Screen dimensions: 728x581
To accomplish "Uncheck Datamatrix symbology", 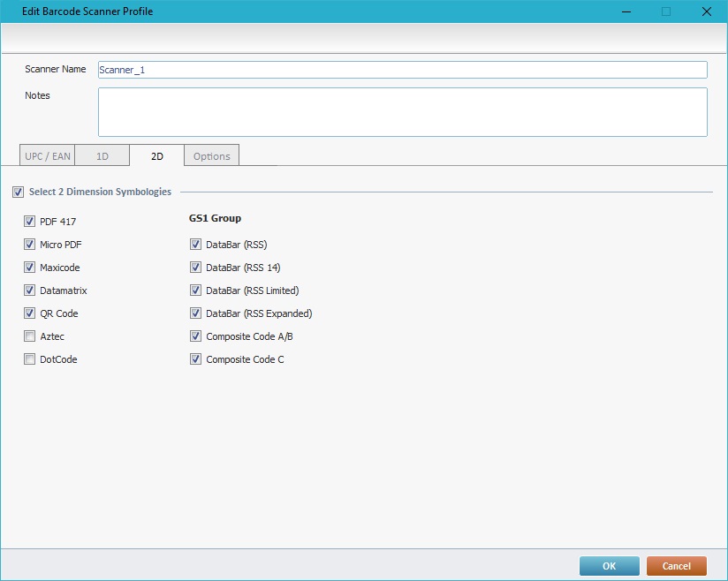I will pyautogui.click(x=30, y=290).
